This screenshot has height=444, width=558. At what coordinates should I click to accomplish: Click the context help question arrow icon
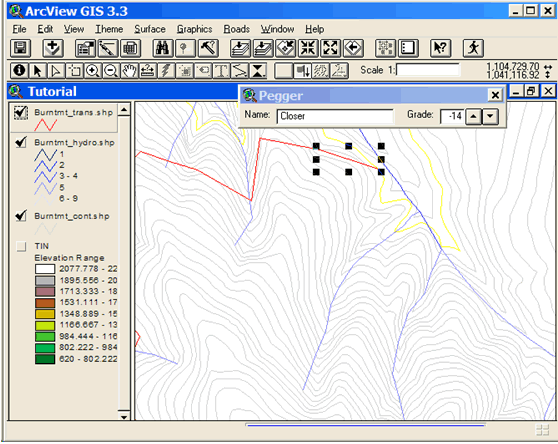[x=440, y=48]
